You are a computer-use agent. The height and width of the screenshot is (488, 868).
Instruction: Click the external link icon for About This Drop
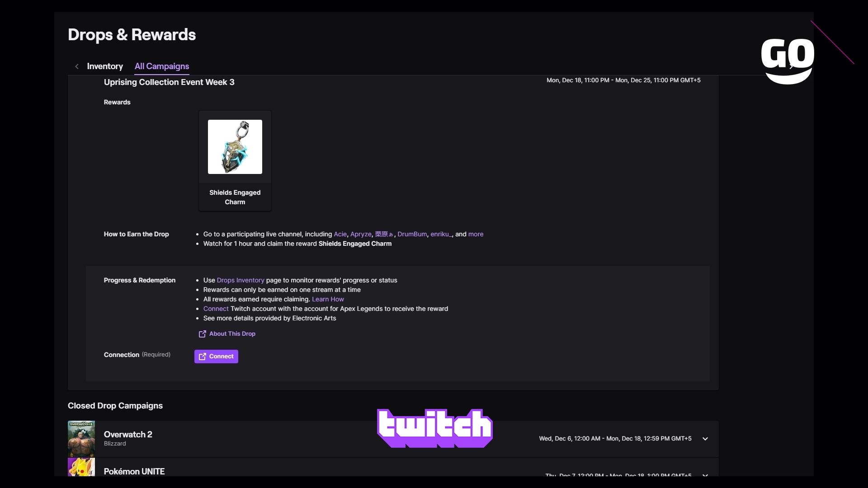pyautogui.click(x=202, y=333)
